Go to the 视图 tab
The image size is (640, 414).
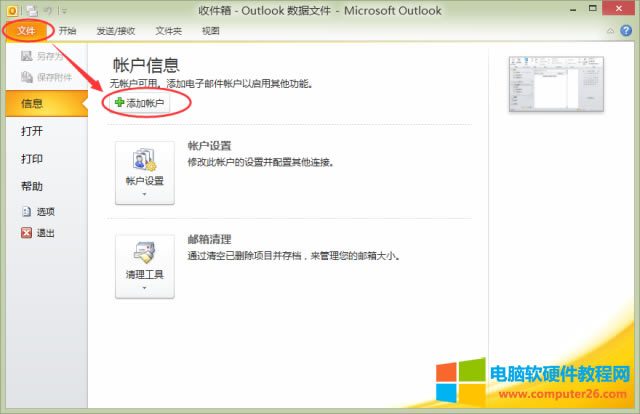[x=211, y=31]
